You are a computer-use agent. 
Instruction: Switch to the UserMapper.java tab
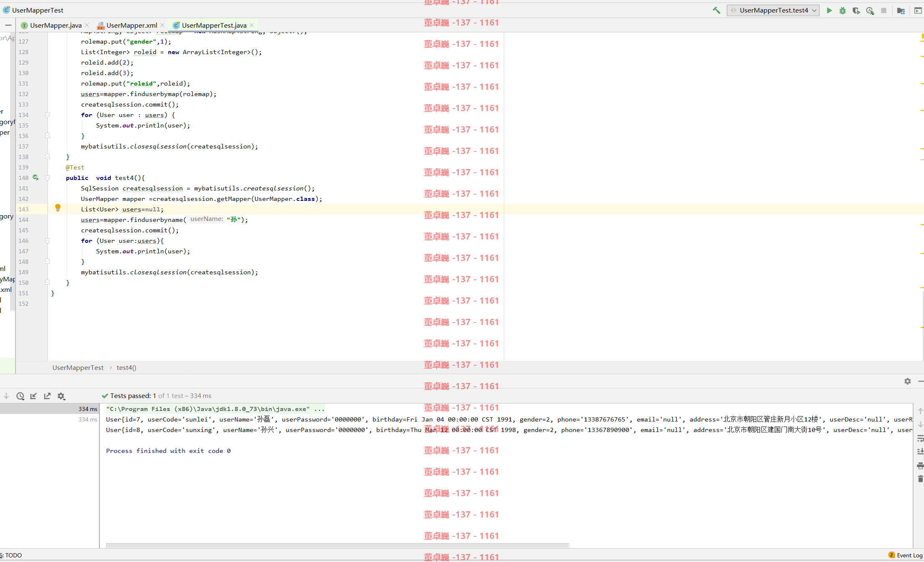point(55,25)
